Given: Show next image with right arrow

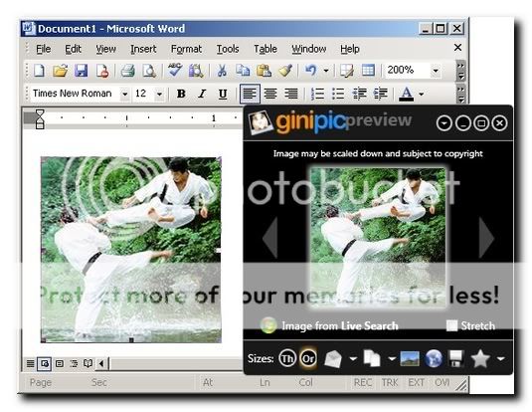Looking at the screenshot, I should (x=486, y=238).
